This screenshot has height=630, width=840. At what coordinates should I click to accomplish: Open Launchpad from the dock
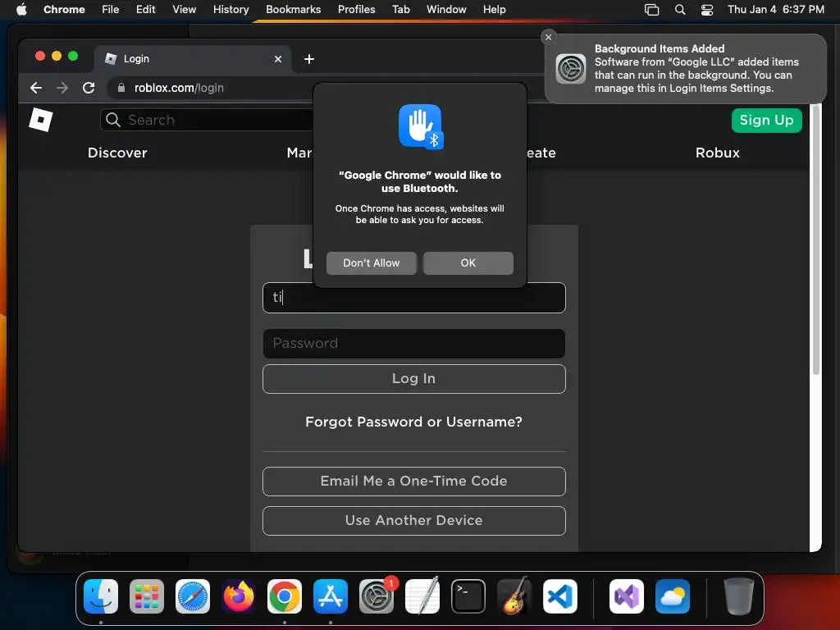[147, 596]
